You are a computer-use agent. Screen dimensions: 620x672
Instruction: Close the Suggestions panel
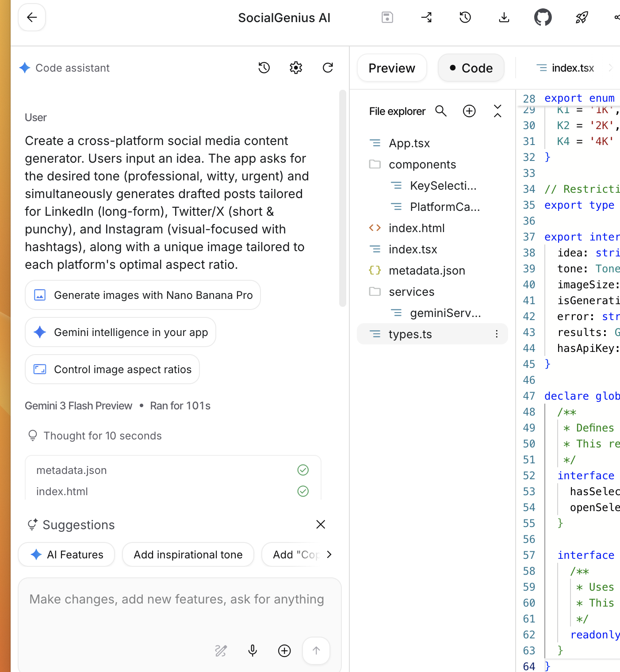coord(321,525)
